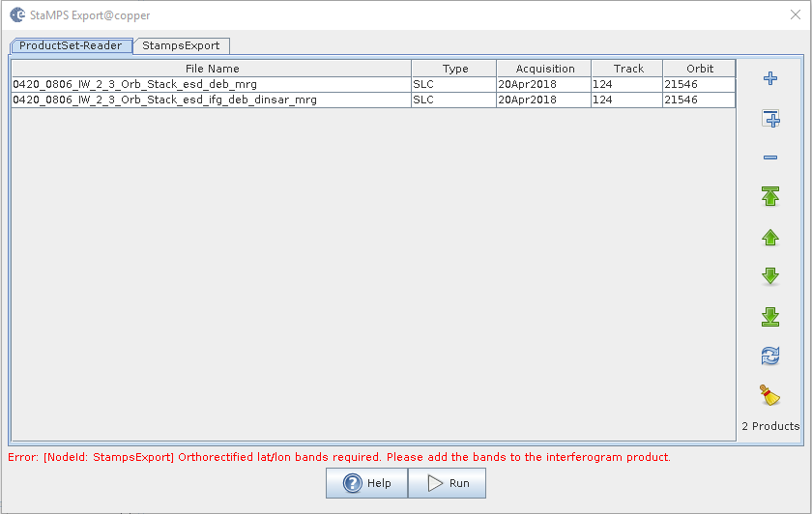Move selected product down one row
This screenshot has width=812, height=514.
[770, 276]
